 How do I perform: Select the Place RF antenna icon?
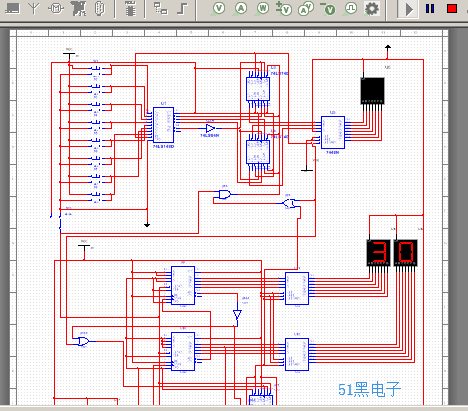point(34,9)
